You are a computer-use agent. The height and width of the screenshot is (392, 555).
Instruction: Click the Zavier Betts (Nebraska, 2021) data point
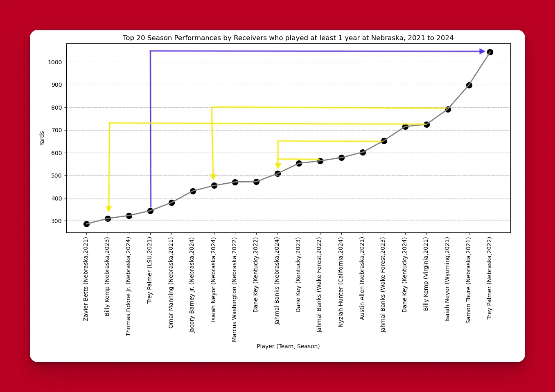(x=86, y=224)
